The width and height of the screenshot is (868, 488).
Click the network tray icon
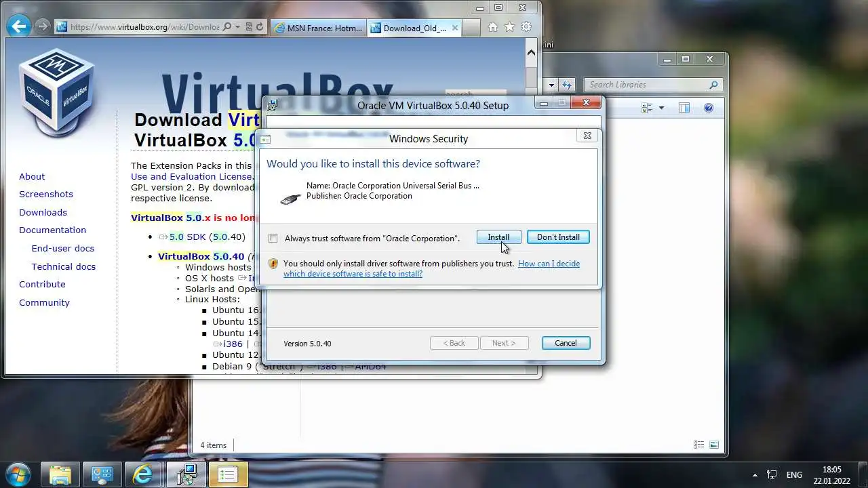pos(772,474)
